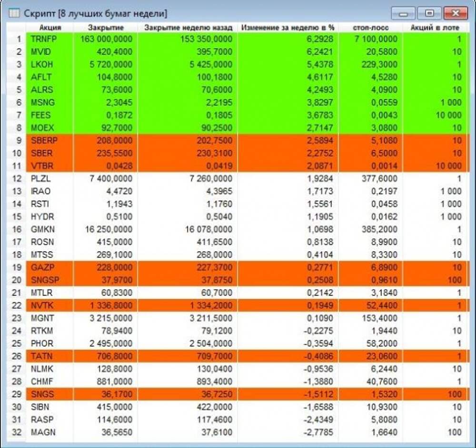Close the Скрипт window
Viewport: 476px width, 448px height.
(x=455, y=13)
